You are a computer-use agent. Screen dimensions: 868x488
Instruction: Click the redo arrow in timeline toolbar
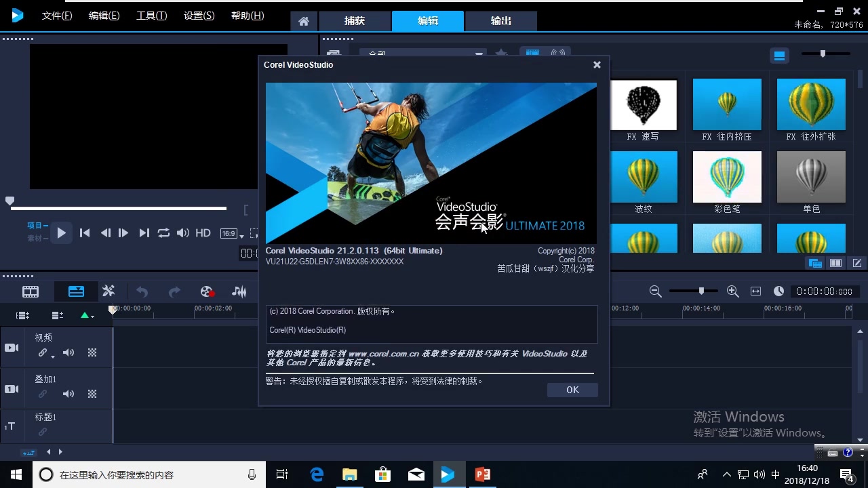coord(174,292)
